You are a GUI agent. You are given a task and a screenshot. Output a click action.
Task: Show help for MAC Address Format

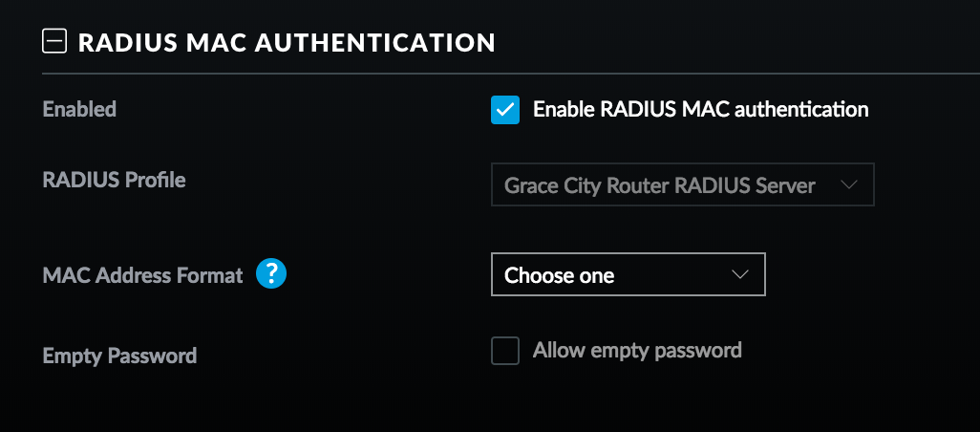[x=271, y=275]
